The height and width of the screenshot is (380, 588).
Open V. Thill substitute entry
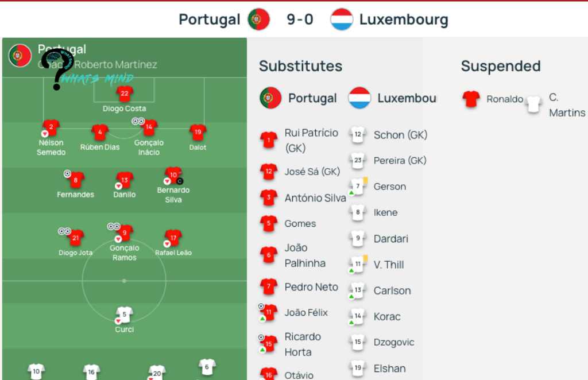(389, 265)
